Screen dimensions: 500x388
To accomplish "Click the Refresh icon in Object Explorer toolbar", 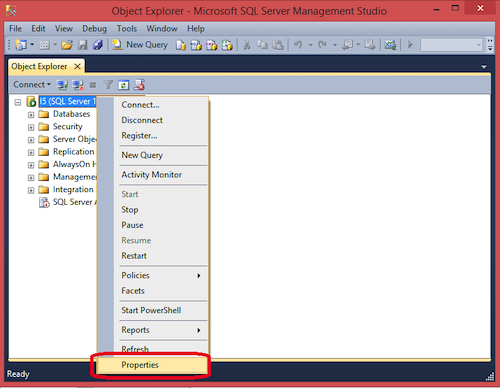I will [x=123, y=85].
